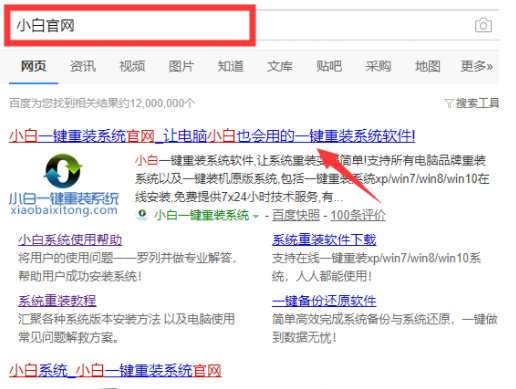Open the 小白系统_小白一键重装系统官网 second result
Screen dimensions: 516x389
(115, 370)
